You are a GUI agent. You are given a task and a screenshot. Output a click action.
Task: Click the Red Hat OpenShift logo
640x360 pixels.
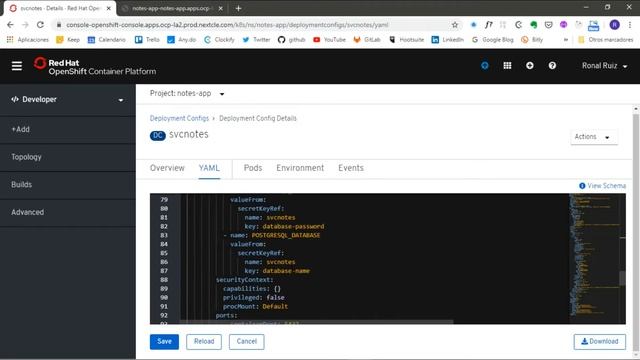[95, 67]
